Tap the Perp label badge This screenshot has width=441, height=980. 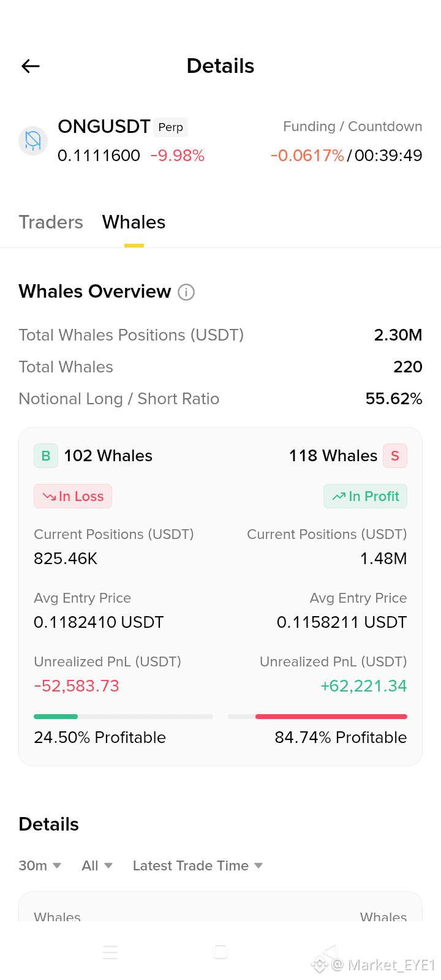tap(171, 127)
